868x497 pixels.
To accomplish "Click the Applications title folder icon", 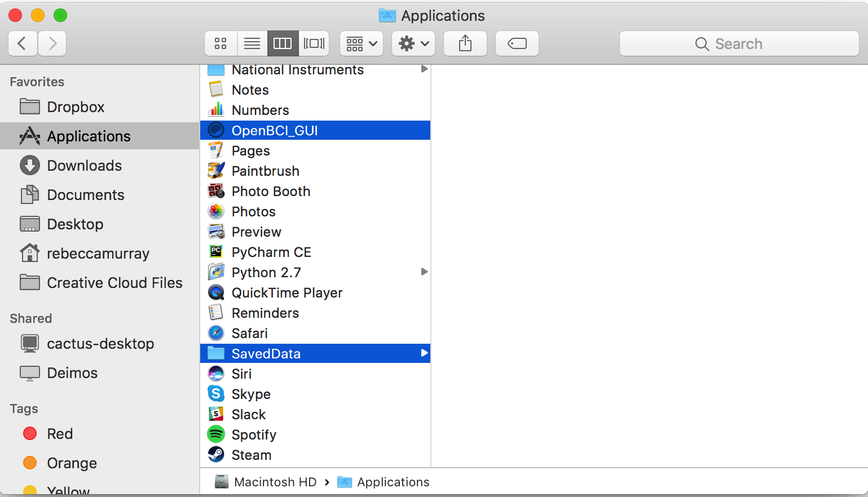I will (387, 15).
